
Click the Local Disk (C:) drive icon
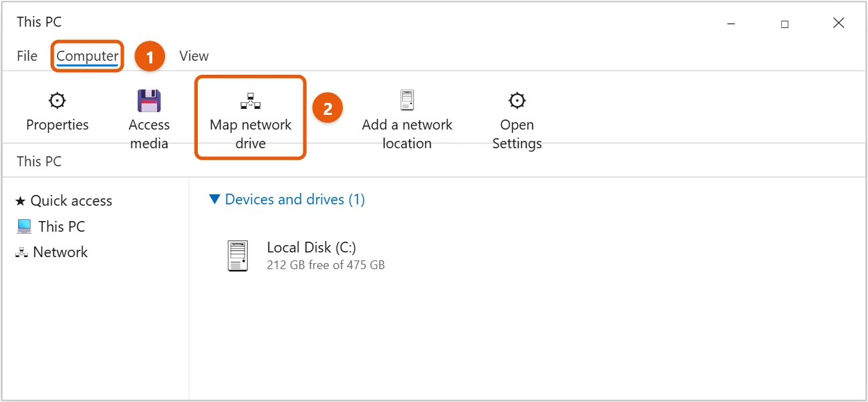[237, 256]
